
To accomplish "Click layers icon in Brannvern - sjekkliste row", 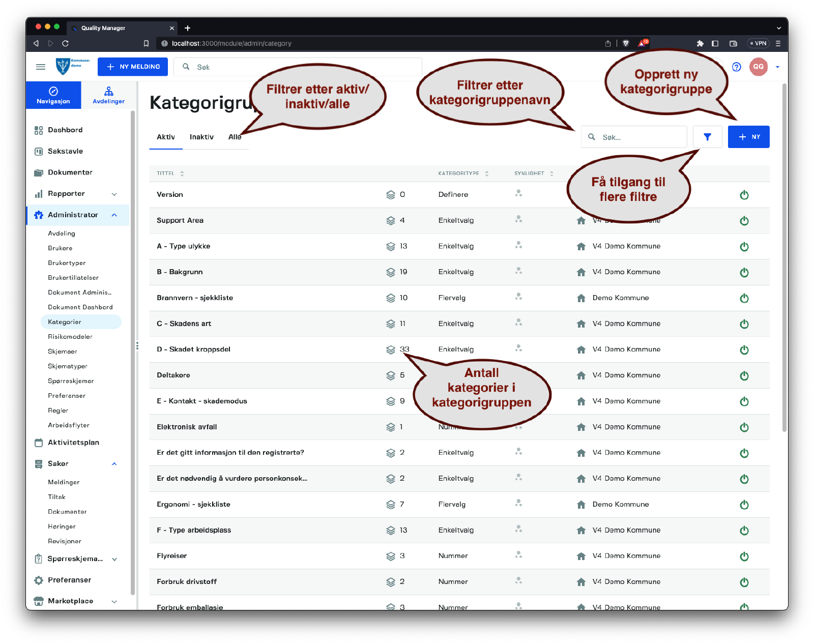I will coord(390,298).
